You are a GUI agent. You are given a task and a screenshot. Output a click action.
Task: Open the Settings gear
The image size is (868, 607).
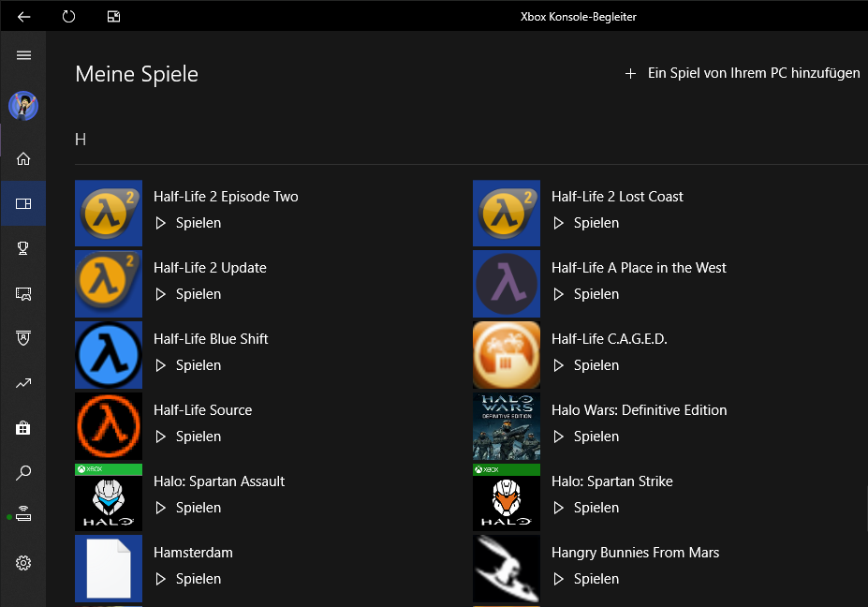23,563
